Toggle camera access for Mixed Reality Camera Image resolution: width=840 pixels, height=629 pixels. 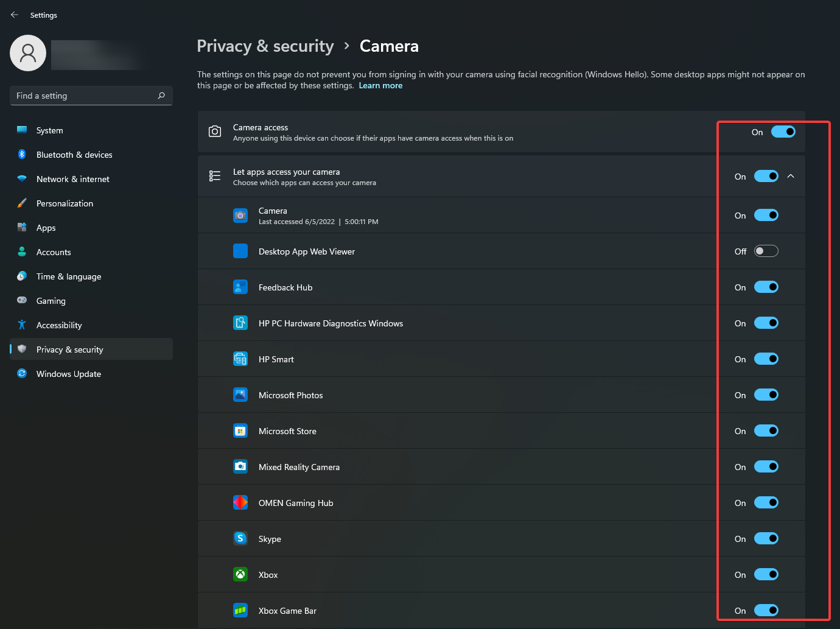[x=766, y=466]
